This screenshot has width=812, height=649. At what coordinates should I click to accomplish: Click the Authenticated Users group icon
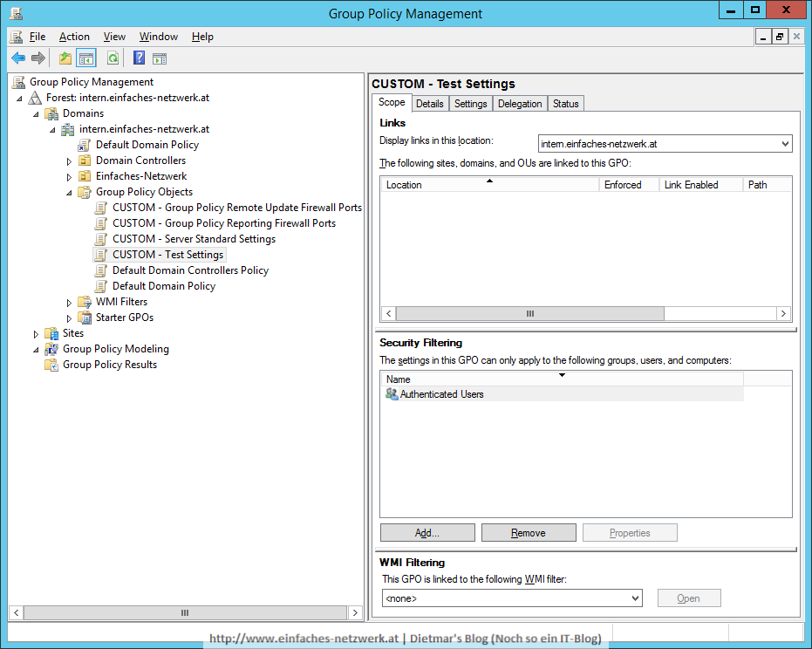[x=392, y=394]
